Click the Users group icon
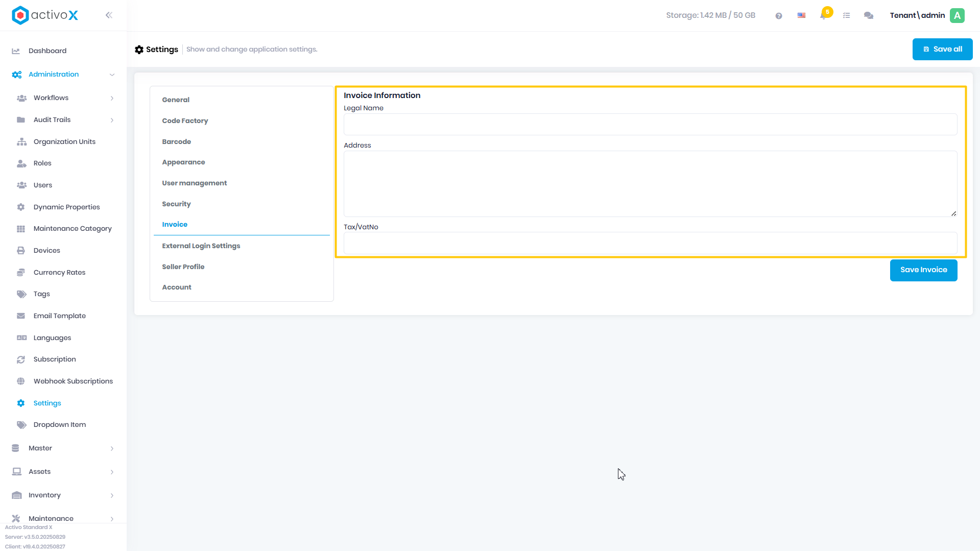 (x=21, y=185)
